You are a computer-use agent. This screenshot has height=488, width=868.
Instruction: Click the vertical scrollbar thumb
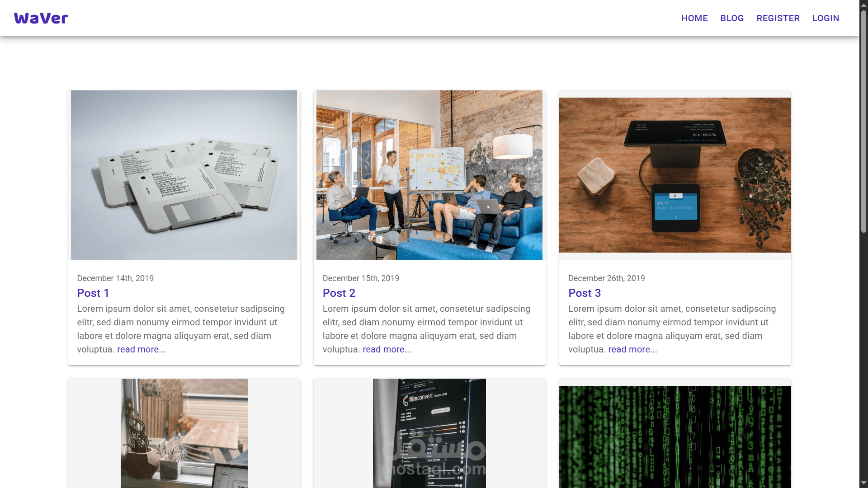pyautogui.click(x=863, y=121)
